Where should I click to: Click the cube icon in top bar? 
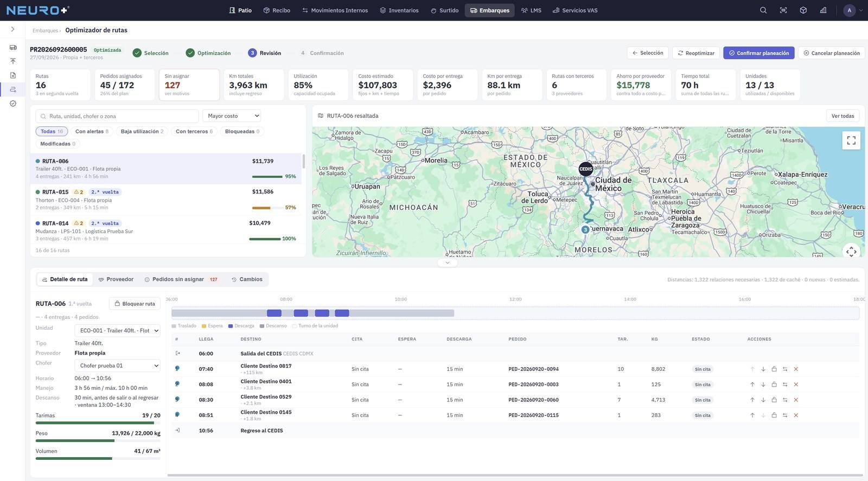tap(803, 10)
